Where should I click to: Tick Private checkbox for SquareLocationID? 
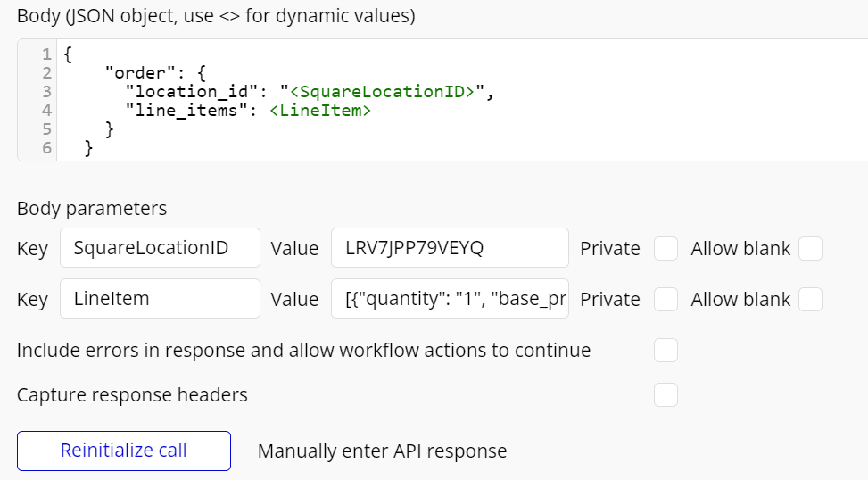click(665, 249)
